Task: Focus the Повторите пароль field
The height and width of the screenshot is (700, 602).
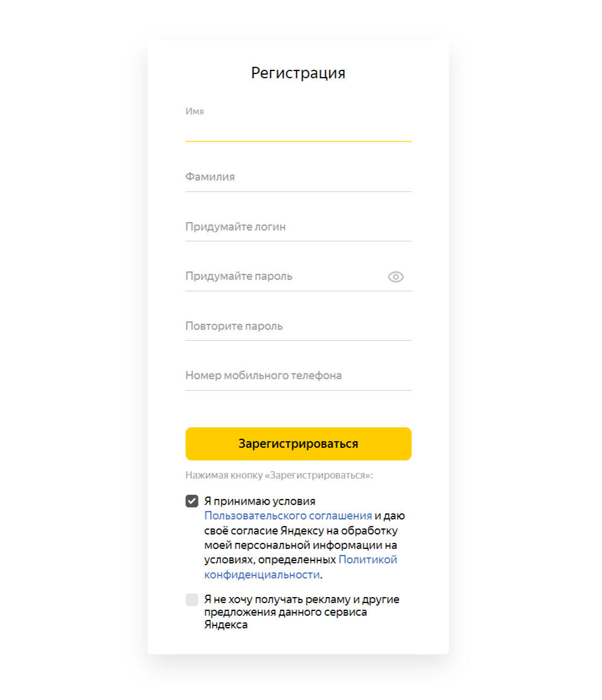Action: click(298, 326)
